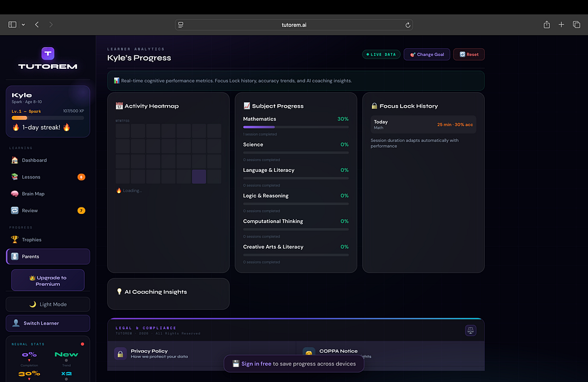The height and width of the screenshot is (382, 588).
Task: Click the Parents person icon
Action: [x=15, y=257]
